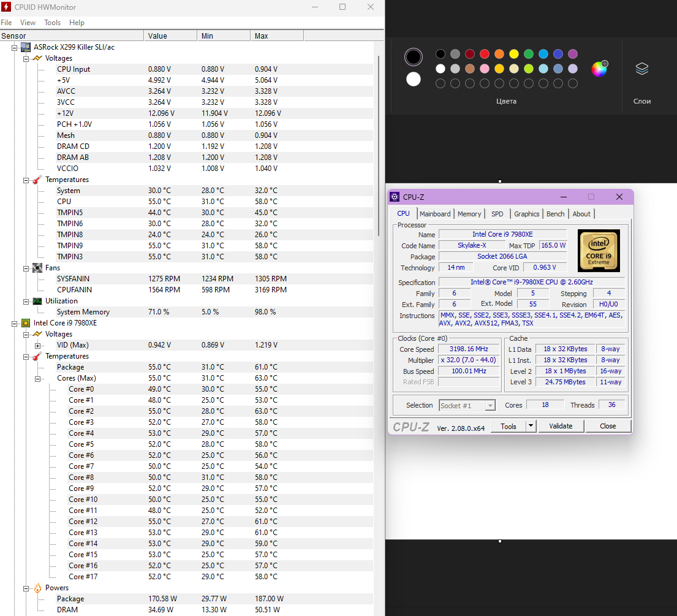
Task: Click the Voltages lightning icon under ASRock board
Action: (x=37, y=58)
